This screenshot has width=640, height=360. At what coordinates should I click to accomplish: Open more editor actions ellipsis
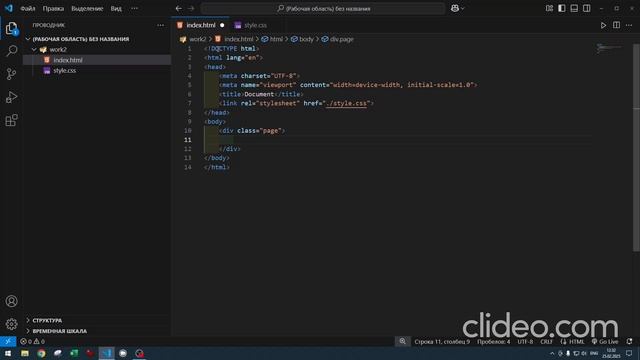pyautogui.click(x=629, y=25)
